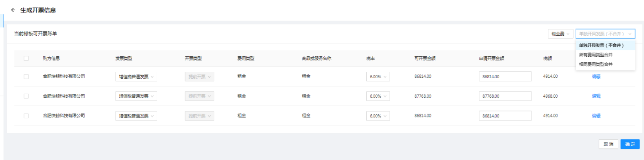The width and height of the screenshot is (644, 160).
Task: Open 提前开票 dropdown in the 87768.00 row
Action: [x=200, y=96]
